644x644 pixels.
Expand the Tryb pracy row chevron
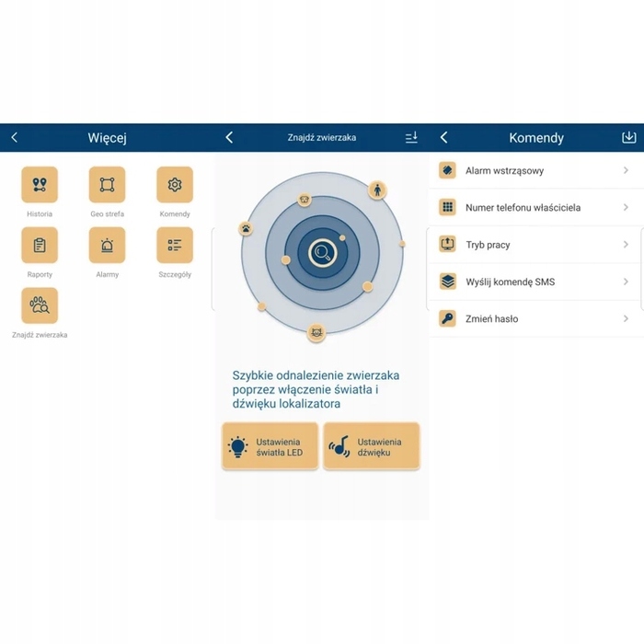point(626,245)
